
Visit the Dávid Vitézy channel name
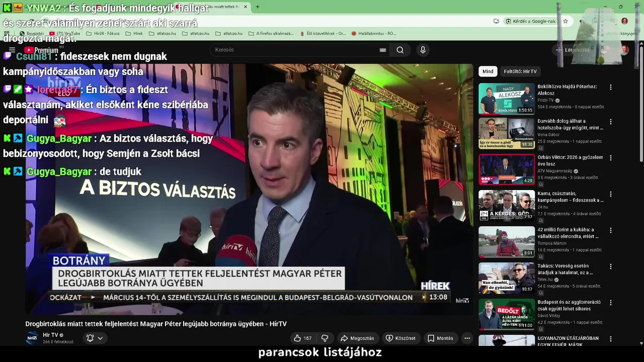click(x=549, y=316)
